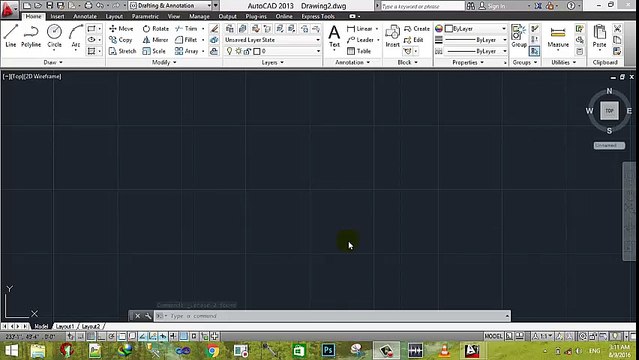Open the object color wheel swatch

(439, 29)
